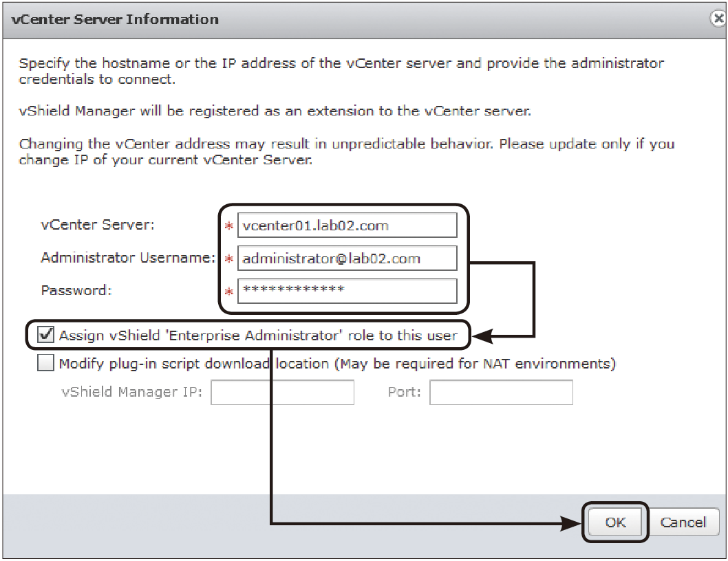
Task: Close the vCenter Server Information dialog
Action: [718, 18]
